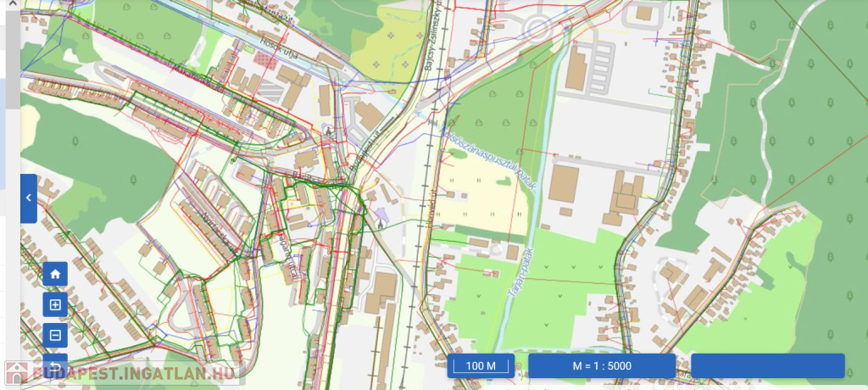This screenshot has width=868, height=390.
Task: Collapse the side panel with the chevron
Action: pos(29,198)
